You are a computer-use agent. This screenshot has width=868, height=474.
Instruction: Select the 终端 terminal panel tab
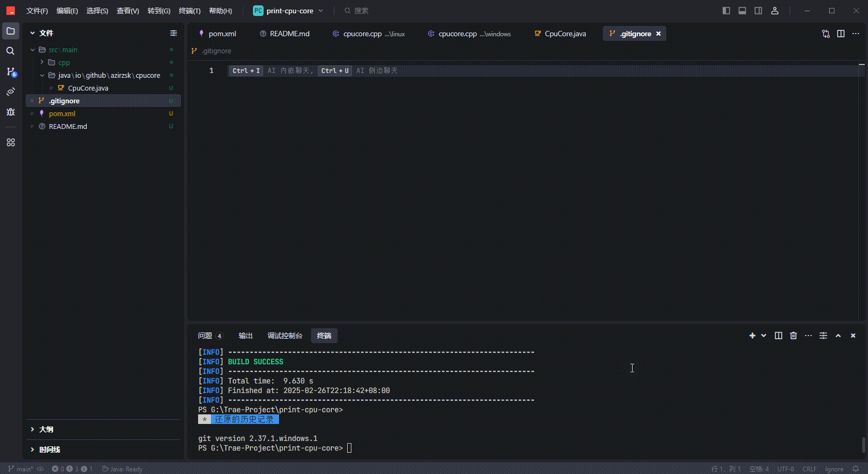324,336
